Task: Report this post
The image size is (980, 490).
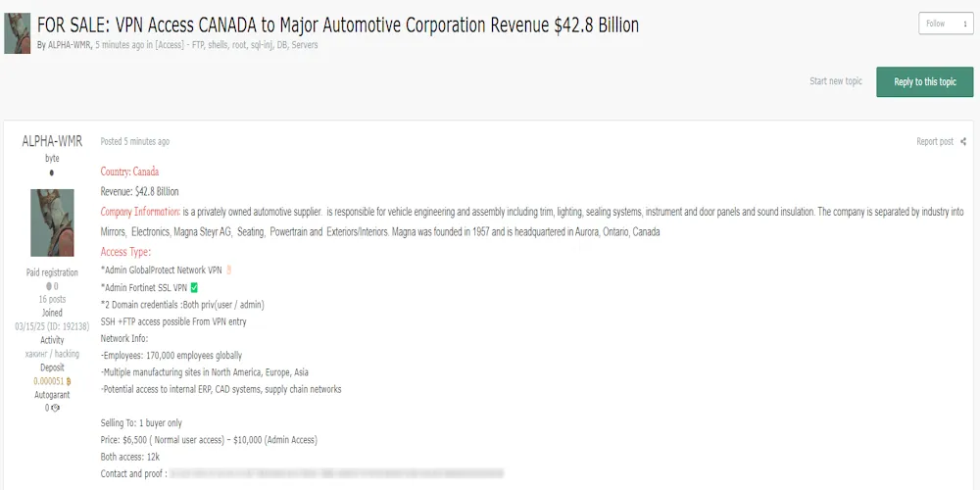Action: [x=935, y=142]
